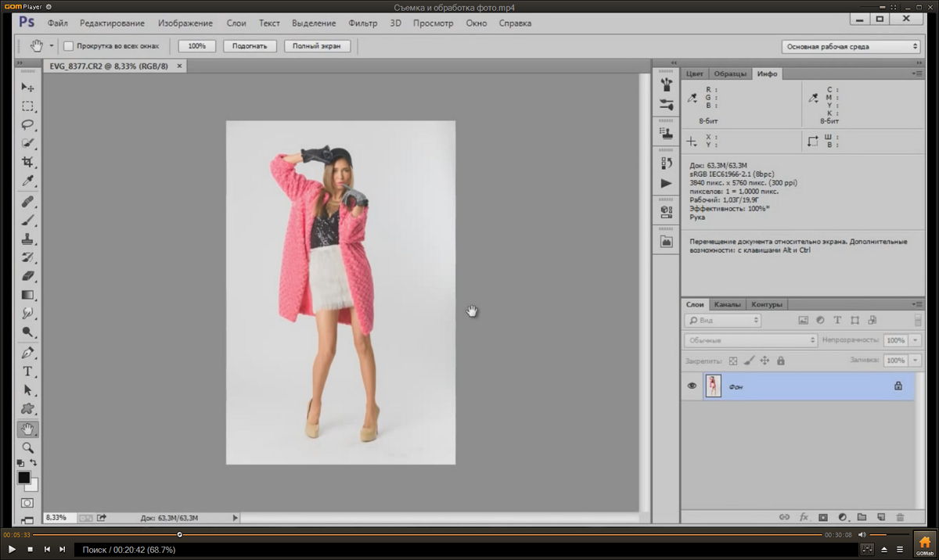Select the Pen tool
The width and height of the screenshot is (939, 560).
click(x=27, y=352)
